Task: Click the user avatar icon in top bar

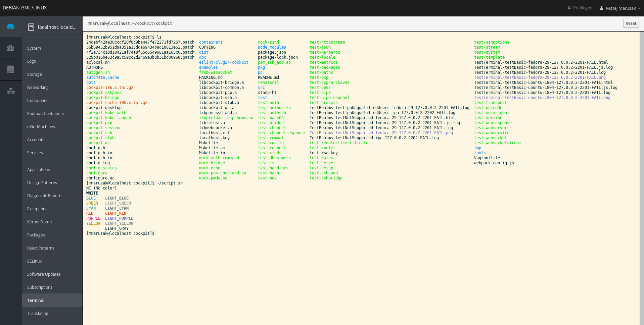Action: click(601, 8)
